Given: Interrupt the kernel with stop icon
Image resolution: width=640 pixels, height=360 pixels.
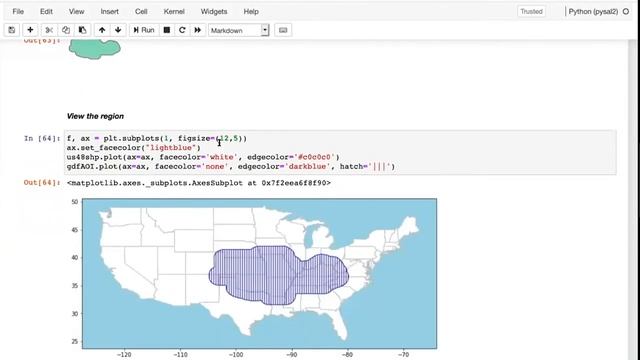Looking at the screenshot, I should point(167,30).
